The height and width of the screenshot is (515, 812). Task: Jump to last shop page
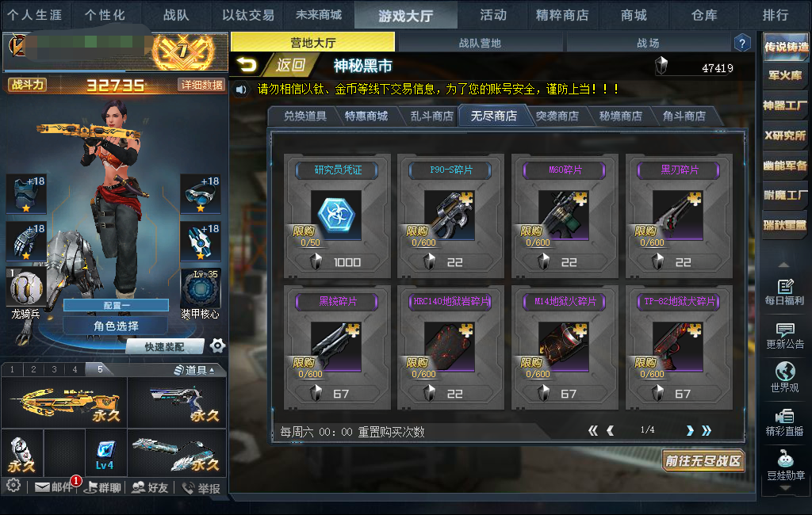coord(707,431)
